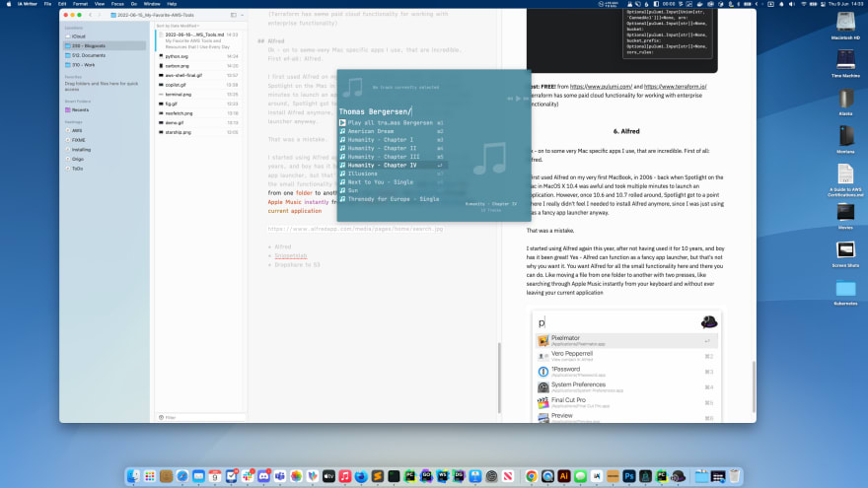Select the FIXME hashtag in sidebar

[x=105, y=140]
